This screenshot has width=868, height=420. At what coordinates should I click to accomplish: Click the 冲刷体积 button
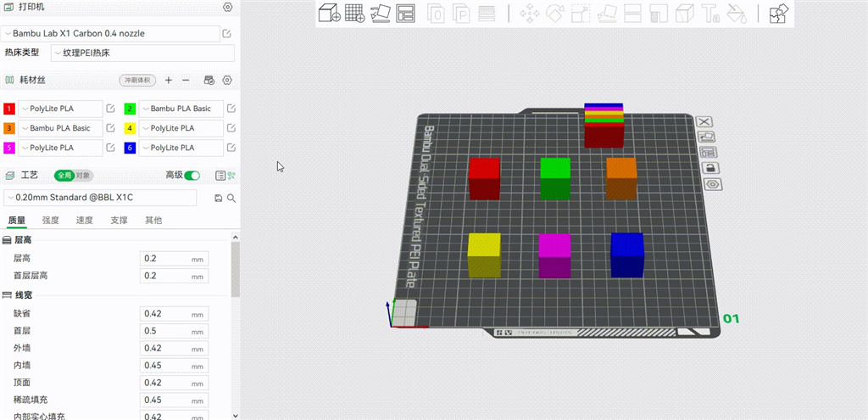(x=137, y=80)
